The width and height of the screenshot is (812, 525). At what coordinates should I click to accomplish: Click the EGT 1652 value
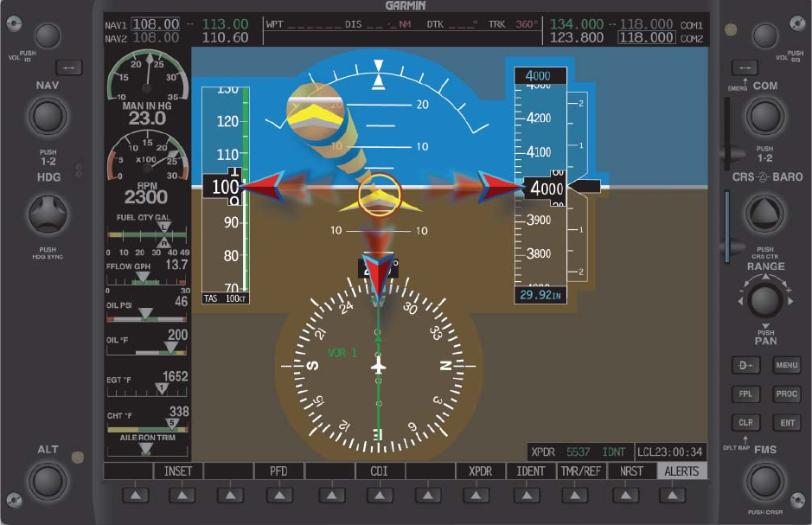click(175, 376)
